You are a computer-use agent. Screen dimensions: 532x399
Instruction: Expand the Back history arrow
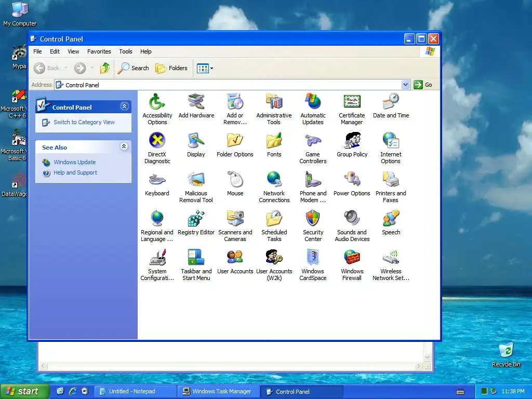point(66,68)
